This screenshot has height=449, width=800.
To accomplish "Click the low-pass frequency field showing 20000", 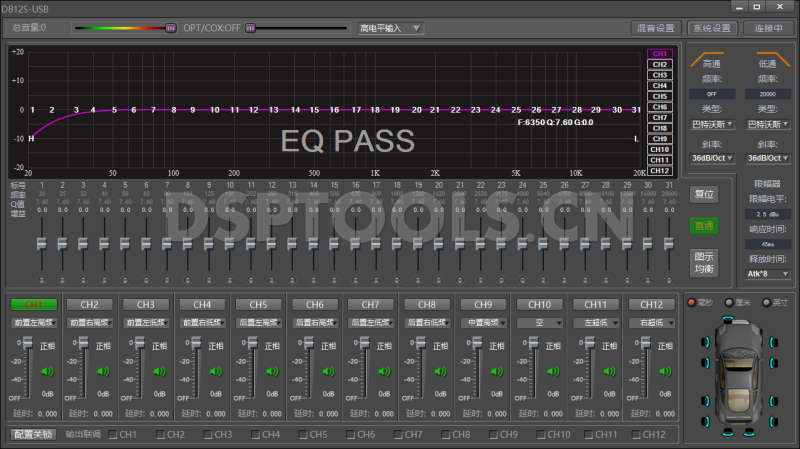I will coord(769,93).
